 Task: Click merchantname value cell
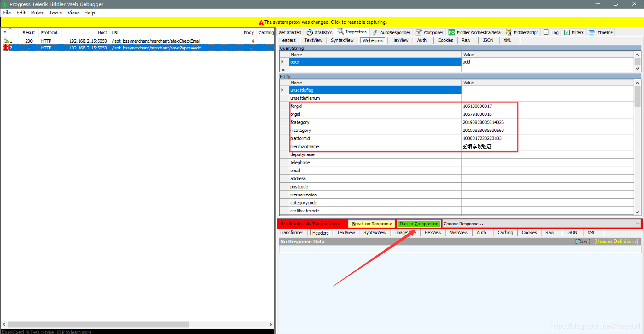pos(548,146)
